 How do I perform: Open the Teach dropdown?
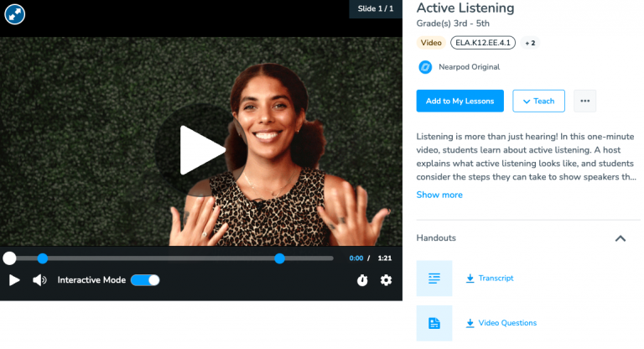click(538, 102)
